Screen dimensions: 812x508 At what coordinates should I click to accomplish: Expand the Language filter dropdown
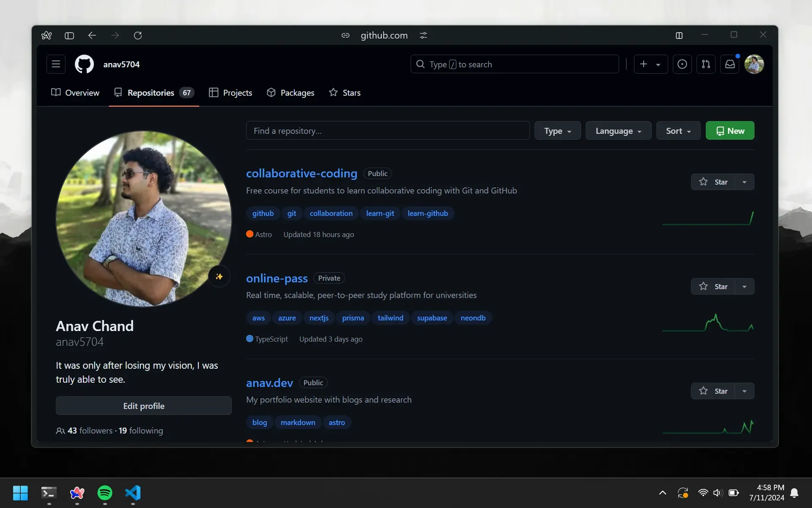click(618, 131)
